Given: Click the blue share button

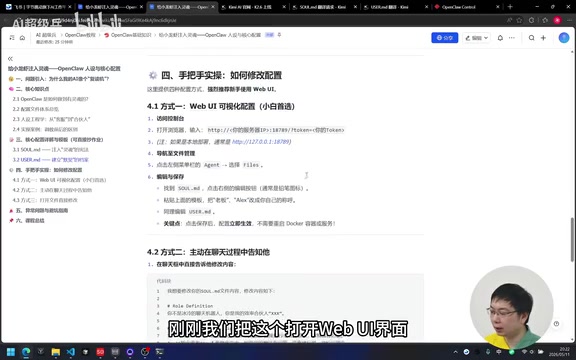Looking at the screenshot, I should (444, 38).
